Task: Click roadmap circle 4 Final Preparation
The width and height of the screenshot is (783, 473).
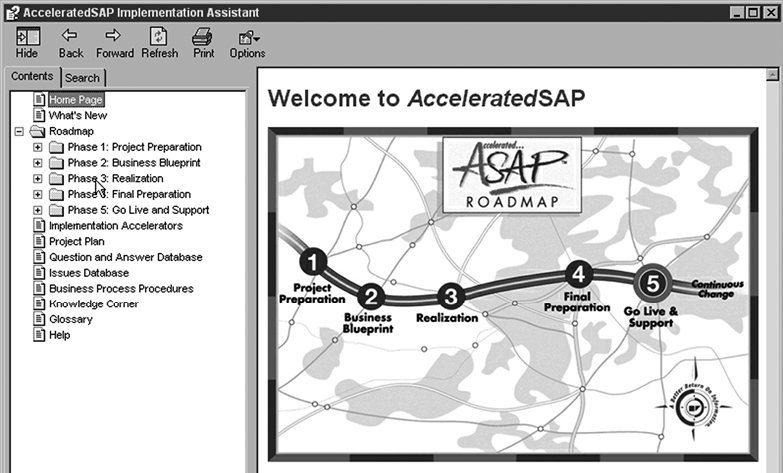Action: coord(579,274)
